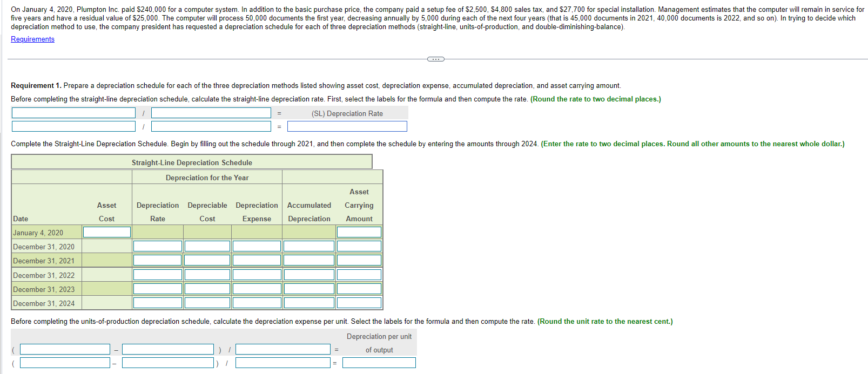Select divisor label in units-of-production formula
Image resolution: width=868 pixels, height=374 pixels.
point(283,349)
